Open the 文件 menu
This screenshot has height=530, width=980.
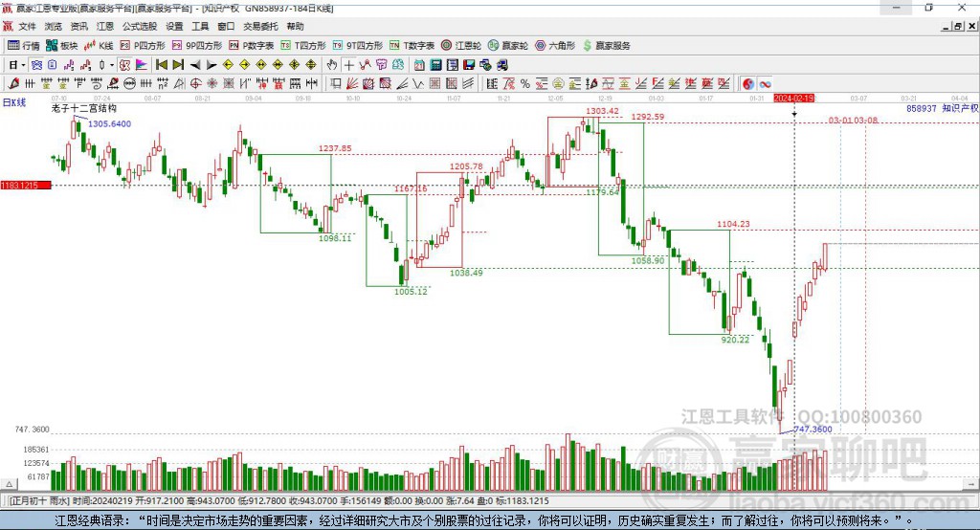[x=27, y=26]
